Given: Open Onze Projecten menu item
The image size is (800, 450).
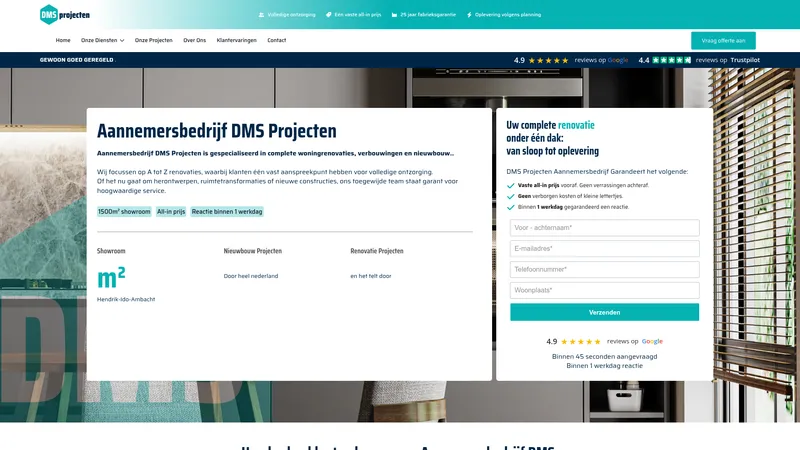Looking at the screenshot, I should 154,40.
